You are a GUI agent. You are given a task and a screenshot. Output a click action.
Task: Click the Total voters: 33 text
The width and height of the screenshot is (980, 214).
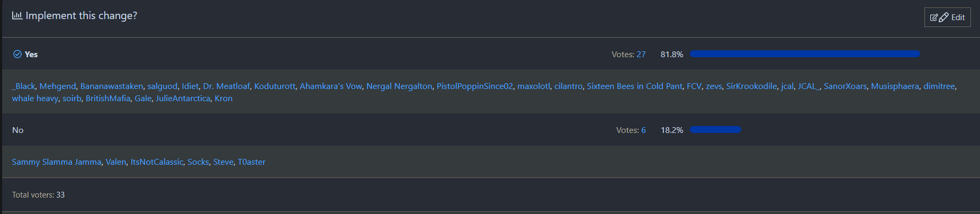point(38,195)
